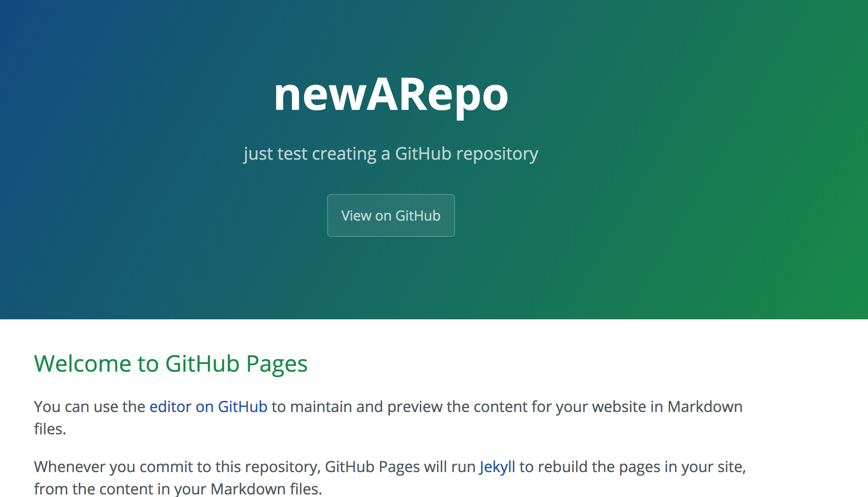The width and height of the screenshot is (868, 497).
Task: Click the View on GitHub button
Action: coord(391,215)
